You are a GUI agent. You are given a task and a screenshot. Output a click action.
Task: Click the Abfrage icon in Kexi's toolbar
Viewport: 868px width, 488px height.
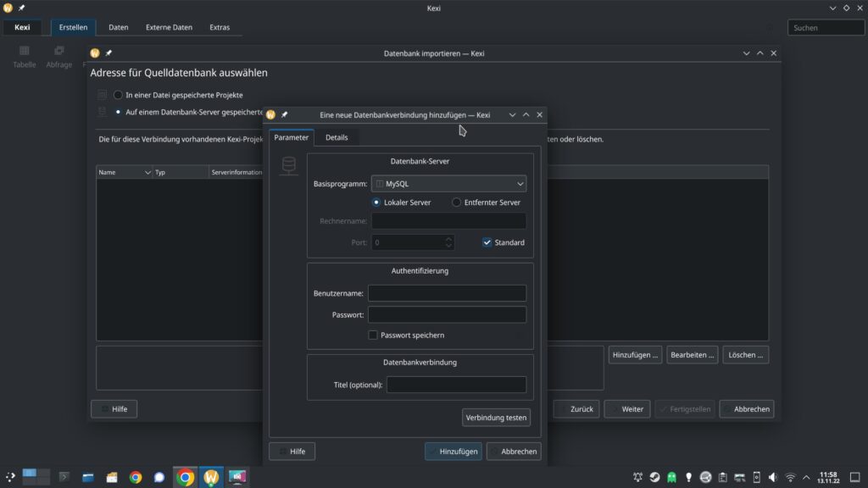tap(58, 52)
